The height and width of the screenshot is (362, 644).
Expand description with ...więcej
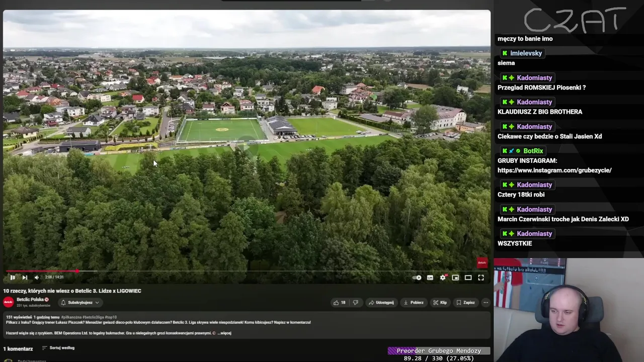click(x=224, y=333)
